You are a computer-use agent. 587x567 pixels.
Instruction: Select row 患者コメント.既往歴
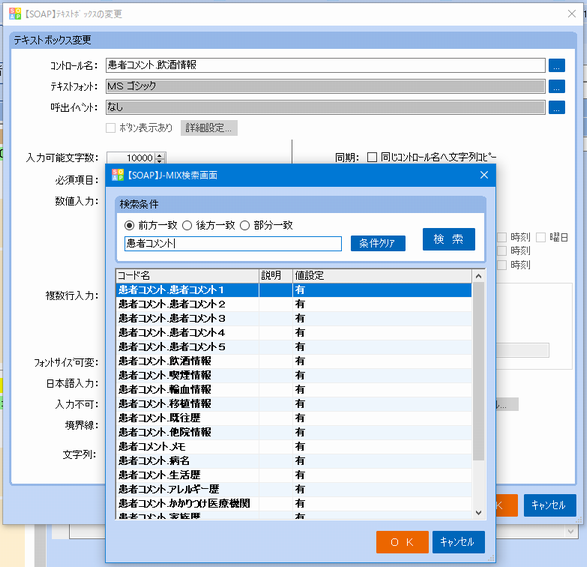click(x=294, y=418)
